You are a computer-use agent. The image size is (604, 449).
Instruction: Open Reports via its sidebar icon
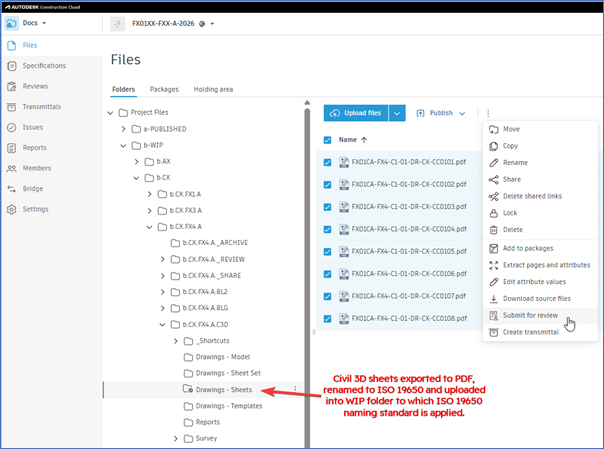click(12, 148)
